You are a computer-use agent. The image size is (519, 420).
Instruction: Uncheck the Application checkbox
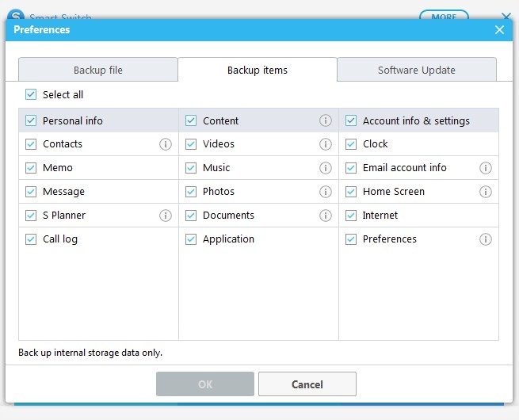(x=191, y=239)
